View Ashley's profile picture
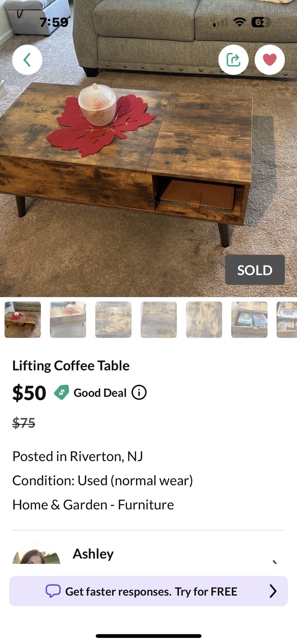297x644 pixels. (x=36, y=554)
